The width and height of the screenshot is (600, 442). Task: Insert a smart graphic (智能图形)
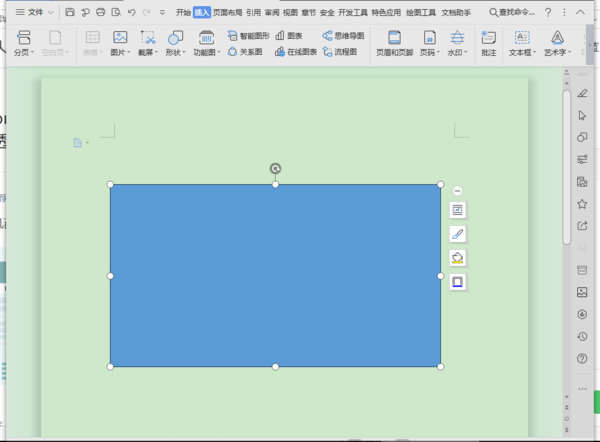(x=248, y=35)
